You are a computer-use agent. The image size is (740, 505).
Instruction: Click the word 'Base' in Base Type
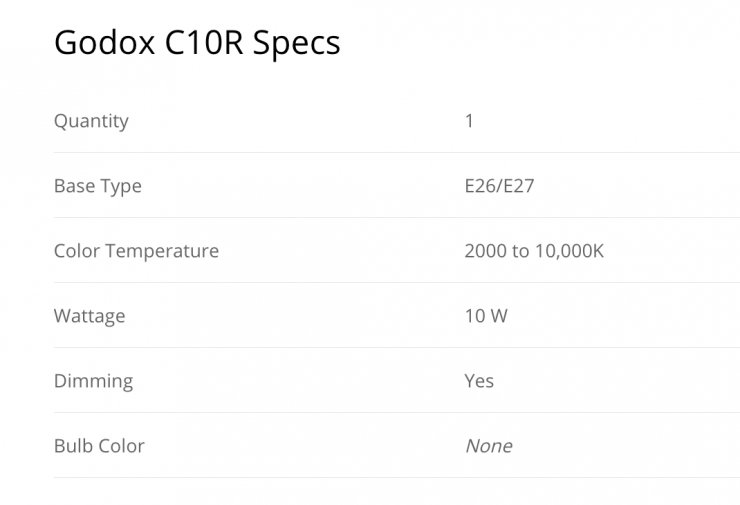coord(72,186)
